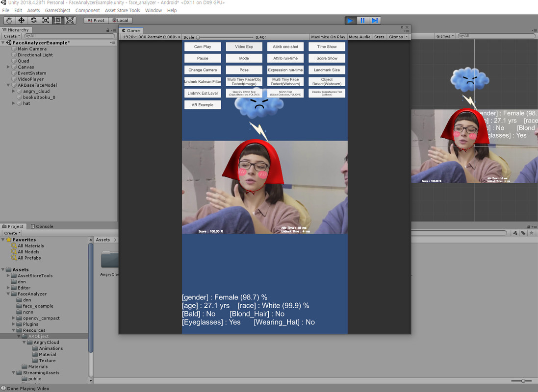Collapse the FaceAnalyzer folder
538x392 pixels.
8,294
